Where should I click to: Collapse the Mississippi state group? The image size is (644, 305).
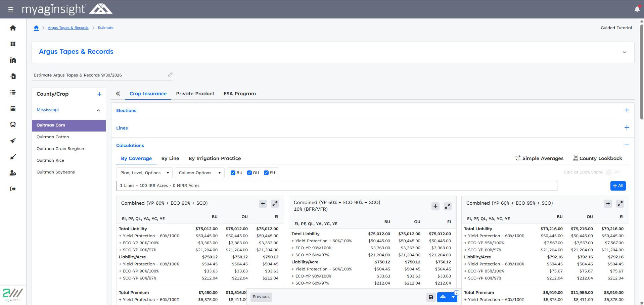(98, 110)
